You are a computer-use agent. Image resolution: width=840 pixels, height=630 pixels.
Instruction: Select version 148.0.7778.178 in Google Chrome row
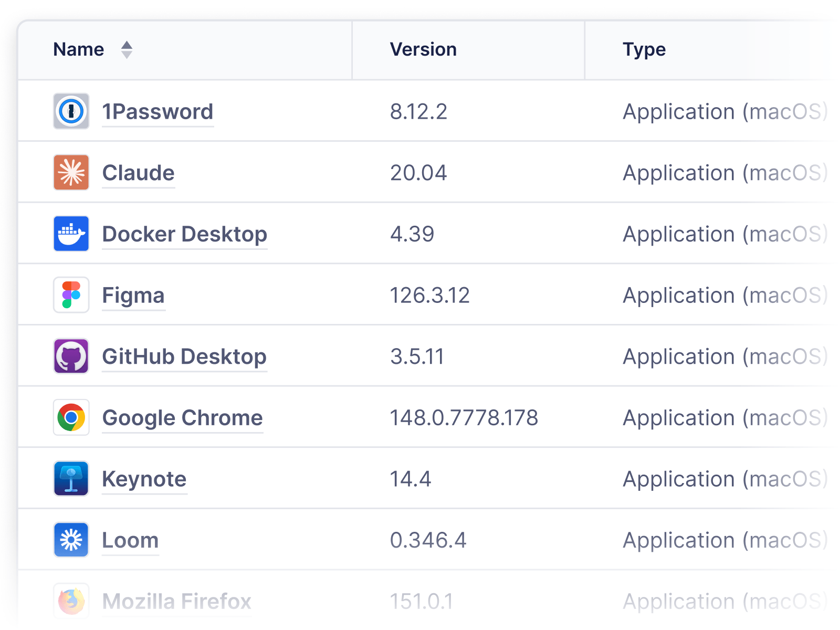(x=464, y=418)
